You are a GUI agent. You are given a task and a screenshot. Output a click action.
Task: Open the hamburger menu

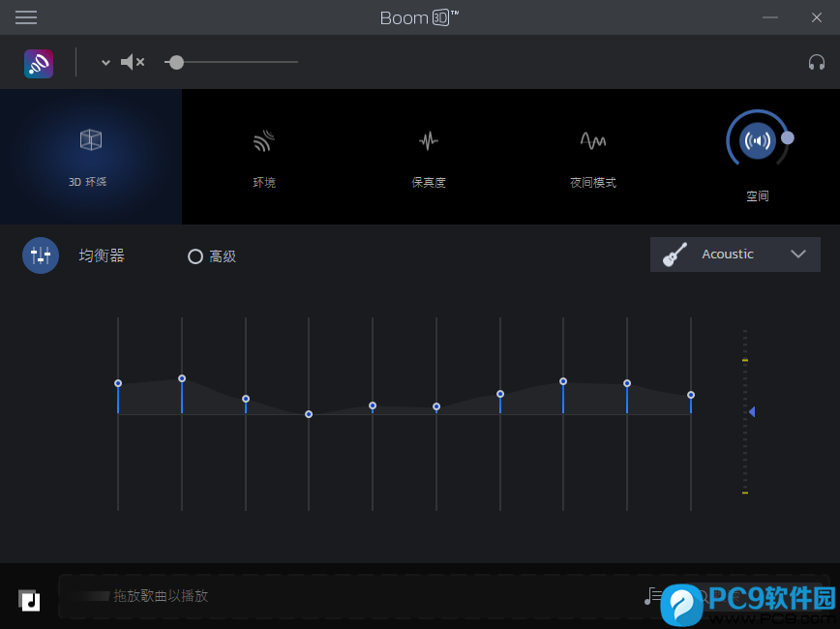(x=26, y=17)
